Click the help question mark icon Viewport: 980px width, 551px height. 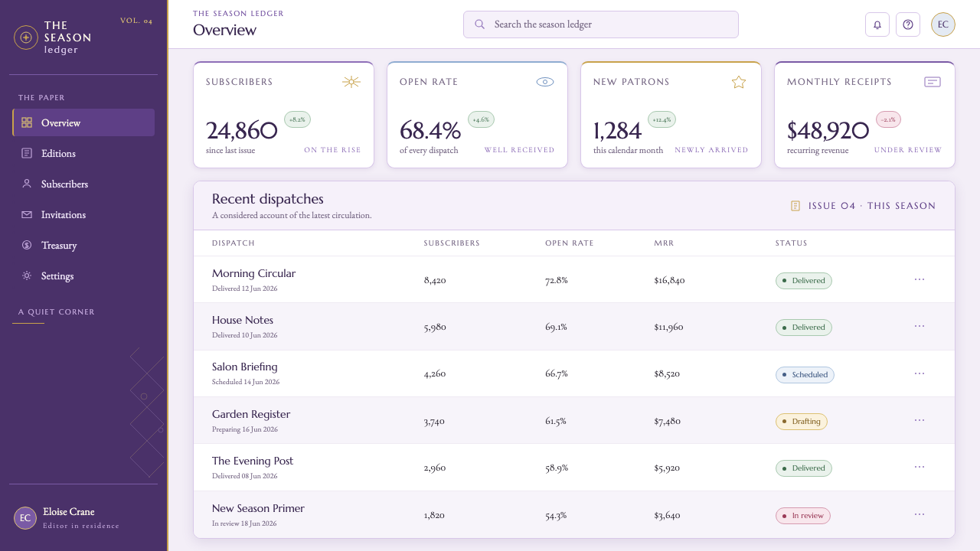908,24
